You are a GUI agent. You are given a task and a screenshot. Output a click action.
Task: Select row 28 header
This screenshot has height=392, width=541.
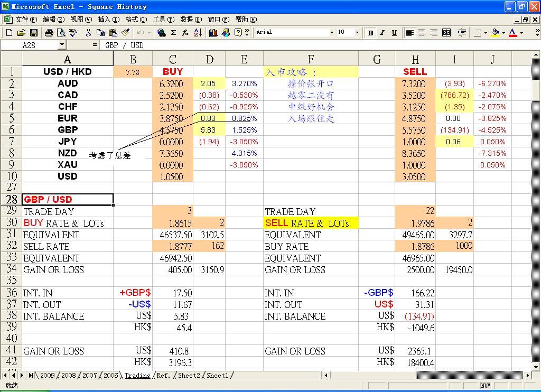(12, 200)
